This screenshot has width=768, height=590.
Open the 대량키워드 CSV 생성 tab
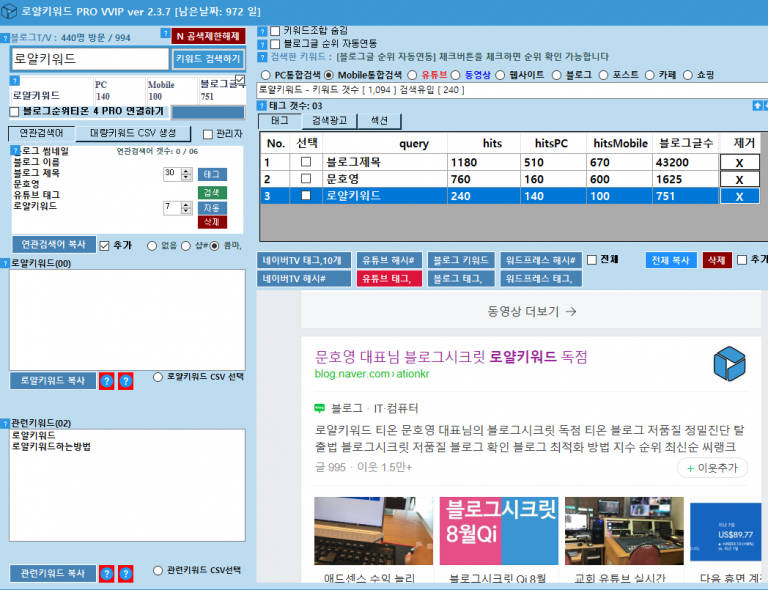[133, 133]
